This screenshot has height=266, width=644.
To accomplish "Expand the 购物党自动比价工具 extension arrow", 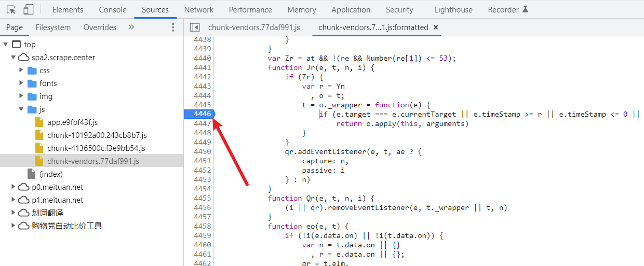I will point(13,226).
